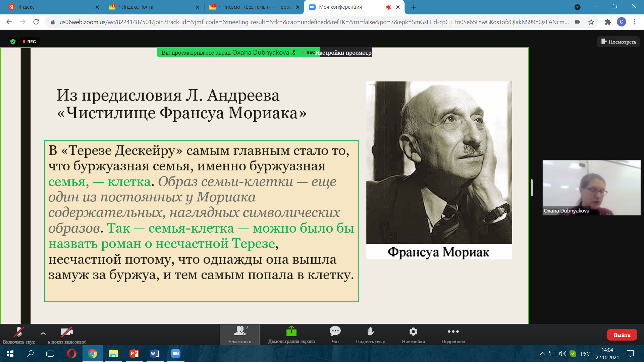Click the green encryption shield icon

click(13, 42)
